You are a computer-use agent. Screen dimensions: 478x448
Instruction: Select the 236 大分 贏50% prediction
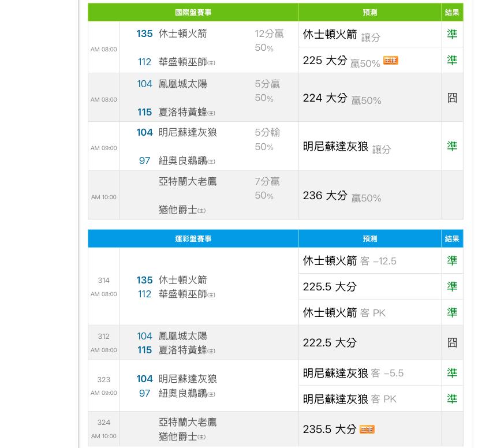tap(342, 196)
